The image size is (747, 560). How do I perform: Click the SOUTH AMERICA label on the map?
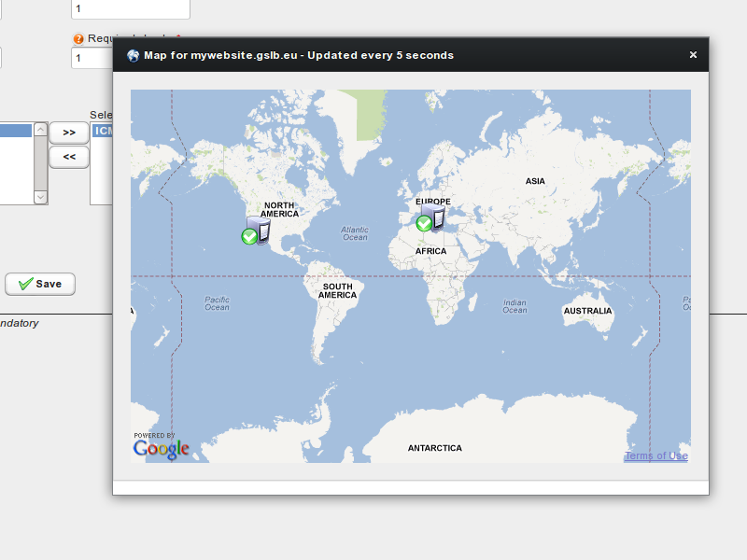[x=337, y=291]
